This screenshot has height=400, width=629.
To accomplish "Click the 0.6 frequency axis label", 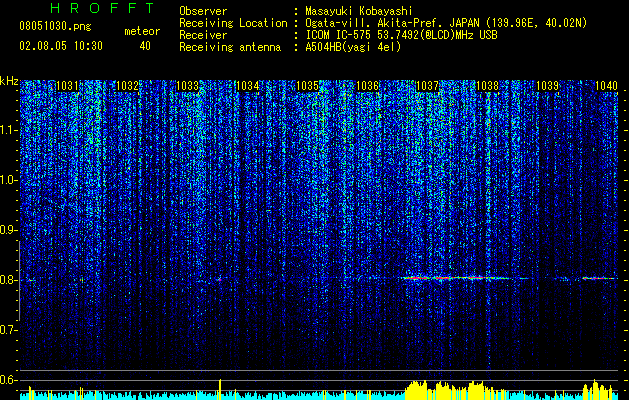I will coord(9,380).
